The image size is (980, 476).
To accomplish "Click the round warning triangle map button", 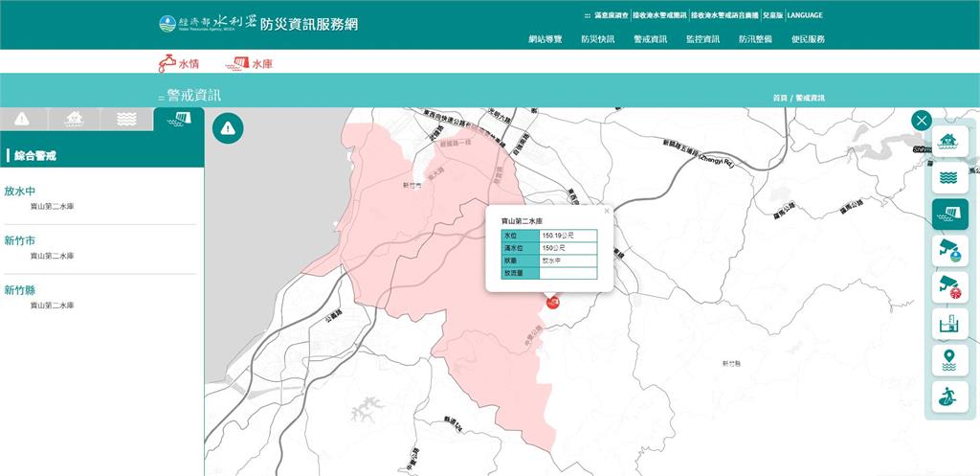I will [228, 127].
